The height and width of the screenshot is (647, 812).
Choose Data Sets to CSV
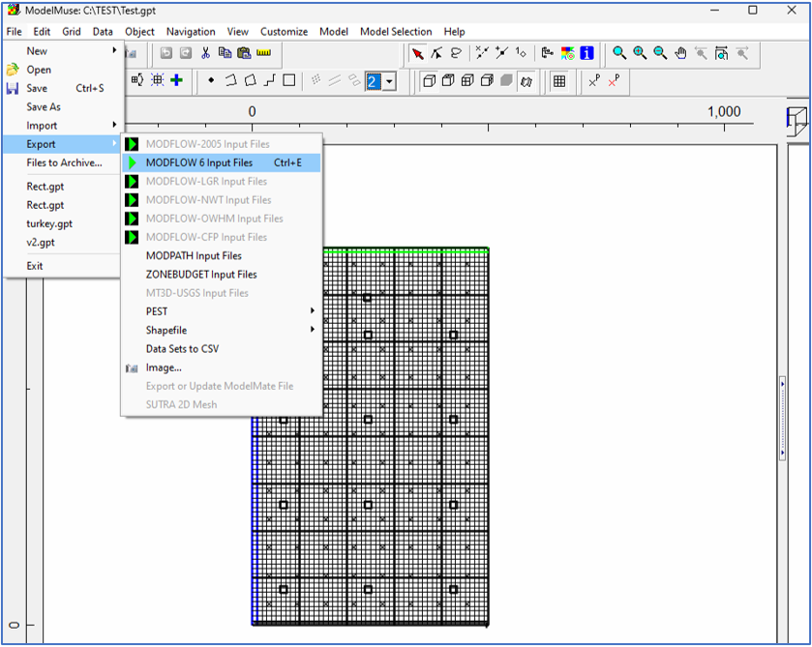pyautogui.click(x=221, y=348)
